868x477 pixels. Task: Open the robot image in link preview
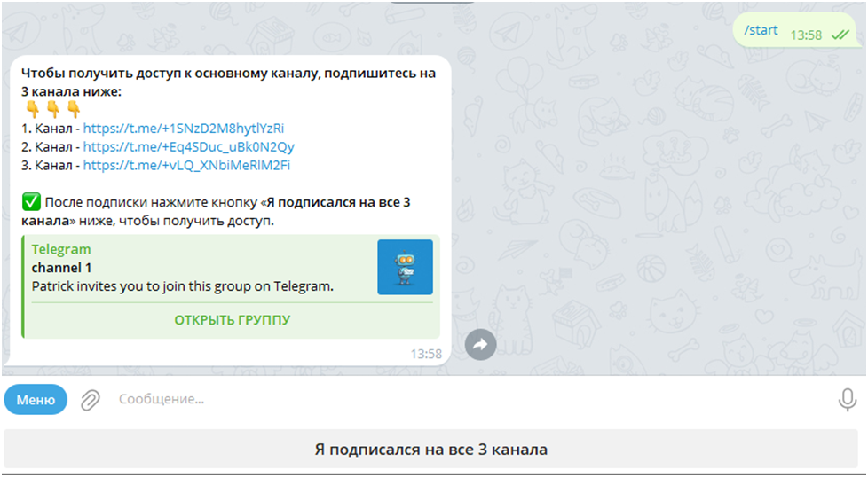click(x=405, y=267)
